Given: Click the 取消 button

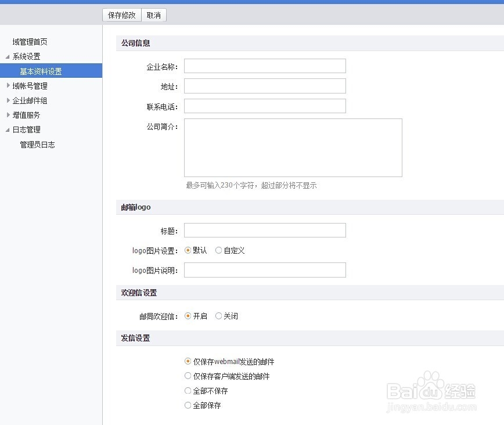Looking at the screenshot, I should click(153, 15).
